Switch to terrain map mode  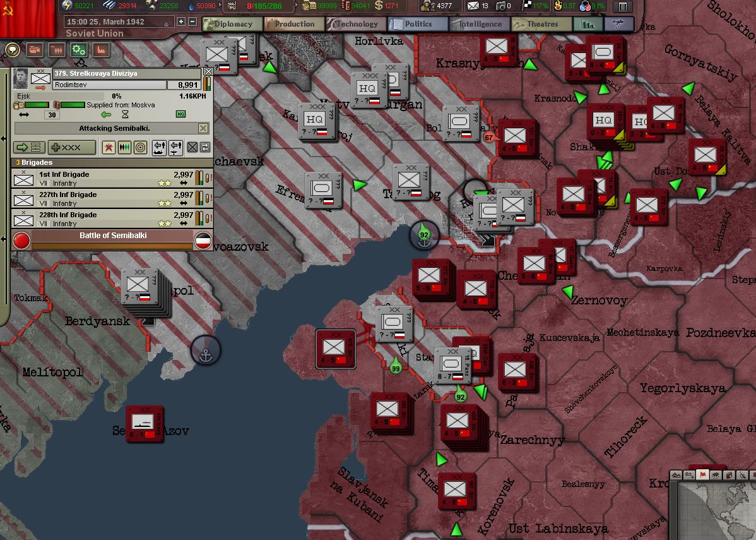[676, 475]
